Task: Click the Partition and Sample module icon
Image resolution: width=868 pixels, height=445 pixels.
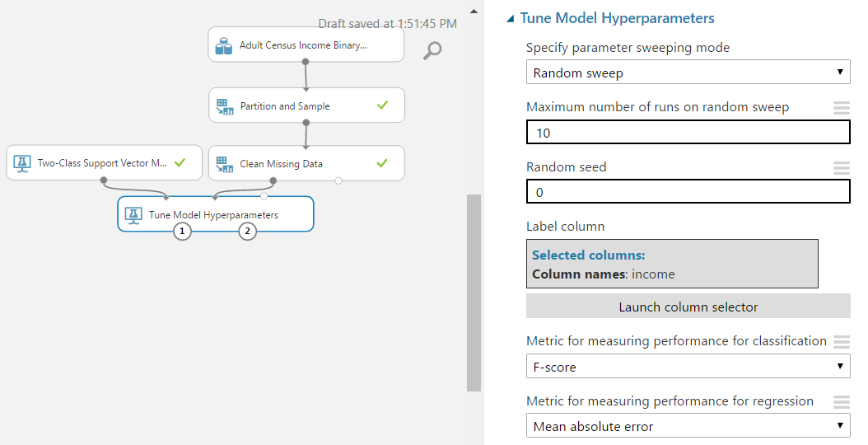Action: [x=224, y=106]
